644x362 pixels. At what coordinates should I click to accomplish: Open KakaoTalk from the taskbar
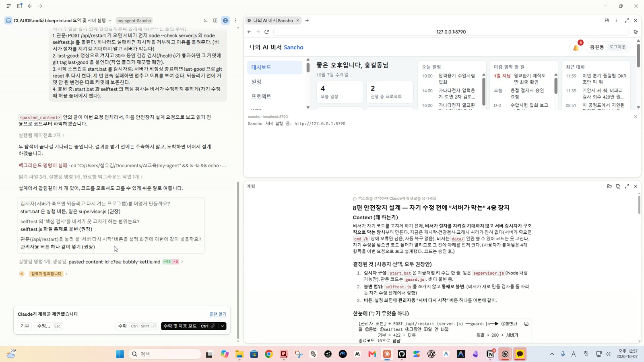pos(520,354)
